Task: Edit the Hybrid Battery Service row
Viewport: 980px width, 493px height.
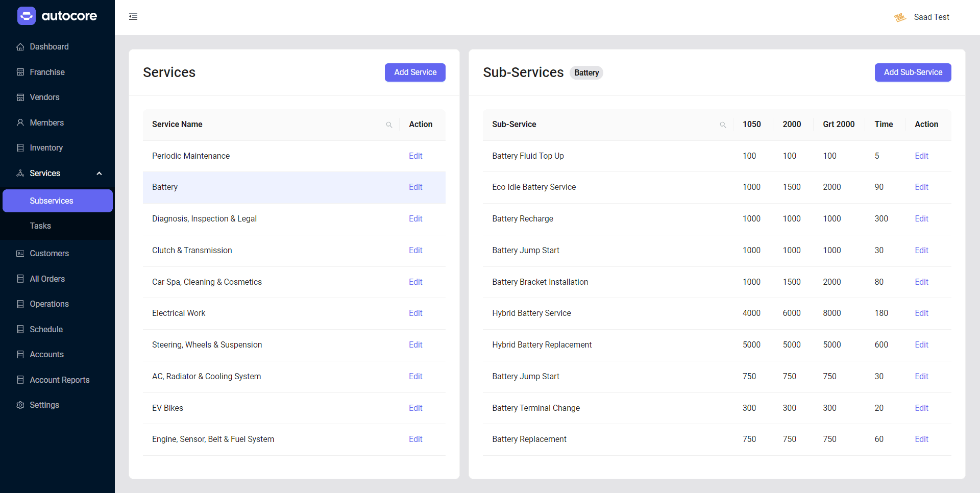Action: click(x=921, y=313)
